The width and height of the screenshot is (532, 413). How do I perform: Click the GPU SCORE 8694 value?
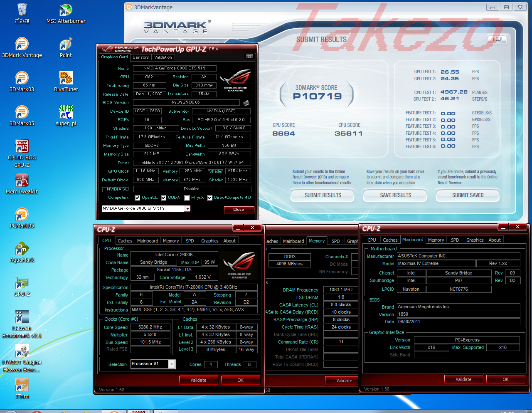(283, 134)
